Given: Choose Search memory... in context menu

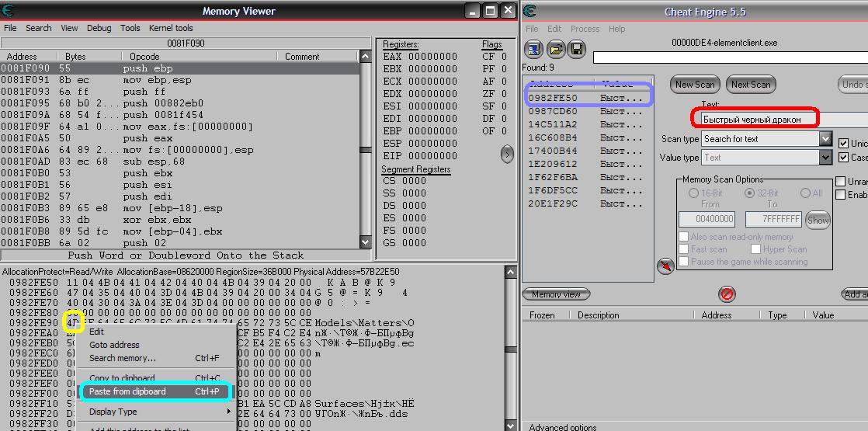Looking at the screenshot, I should click(155, 358).
